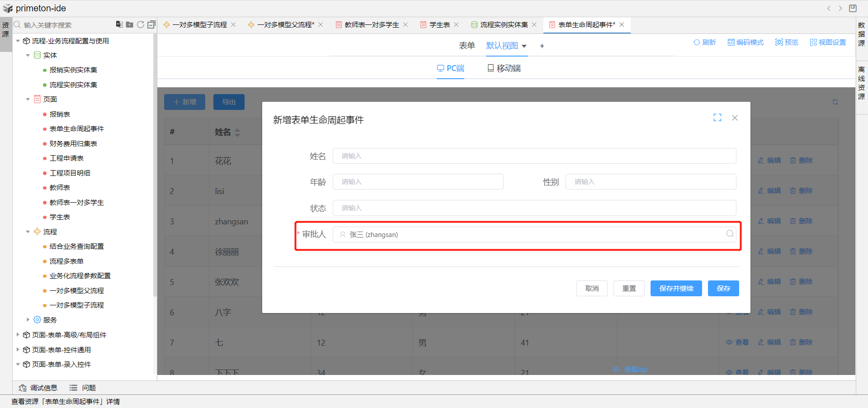
Task: Click the collapse-all icon in resource panel
Action: [151, 24]
